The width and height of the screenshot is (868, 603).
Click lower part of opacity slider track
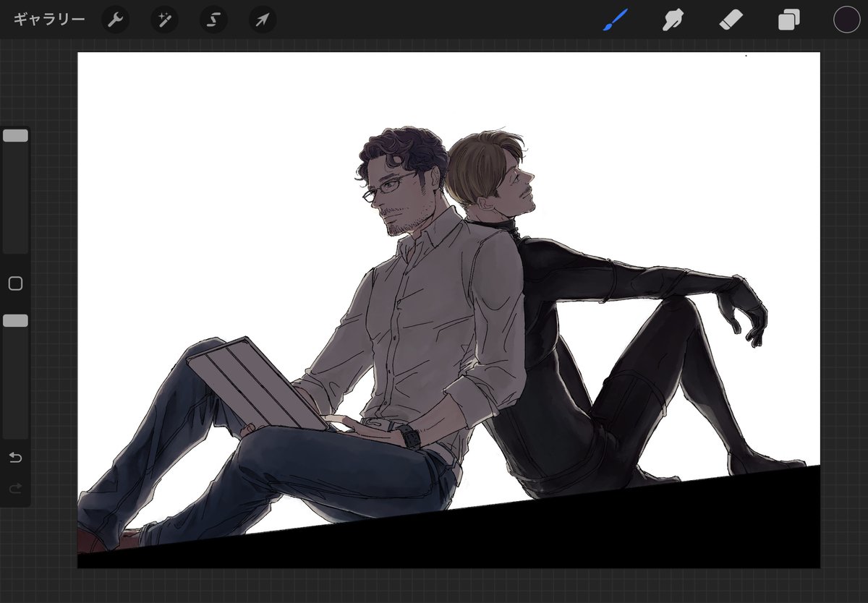click(15, 405)
